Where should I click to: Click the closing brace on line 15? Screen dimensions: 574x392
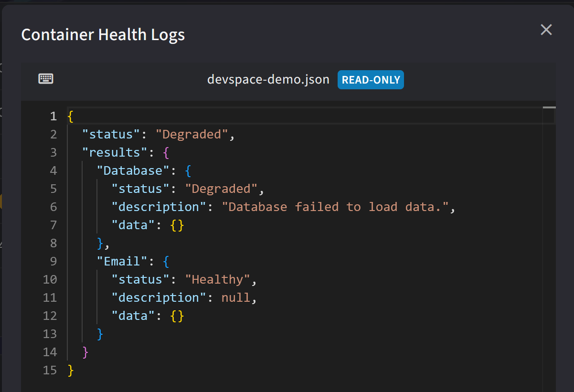click(x=71, y=370)
